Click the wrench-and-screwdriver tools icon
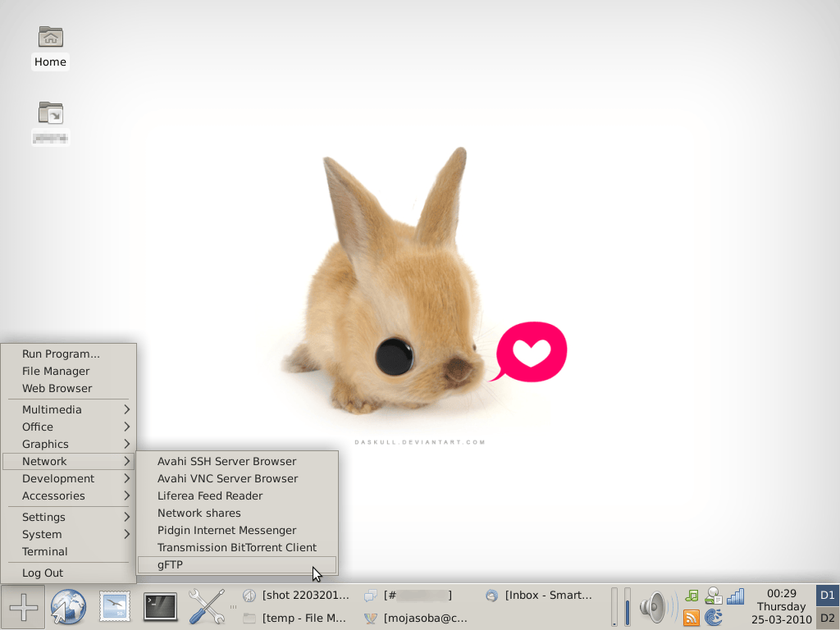This screenshot has height=630, width=840. 205,607
